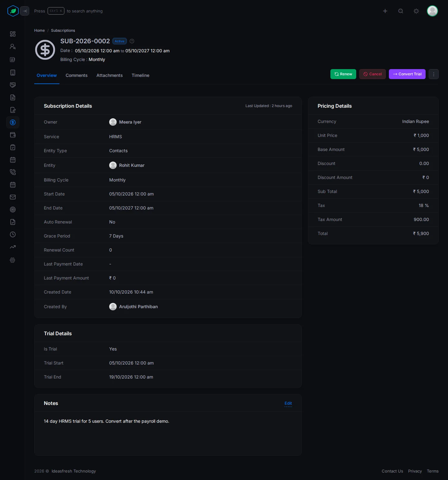The image size is (448, 480).
Task: Switch to the Timeline tab
Action: [140, 75]
